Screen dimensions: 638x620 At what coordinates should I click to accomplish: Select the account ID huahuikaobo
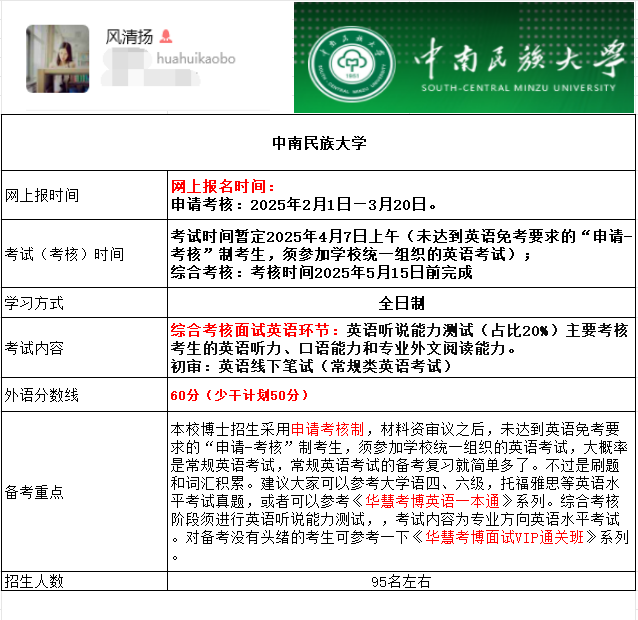tap(196, 59)
